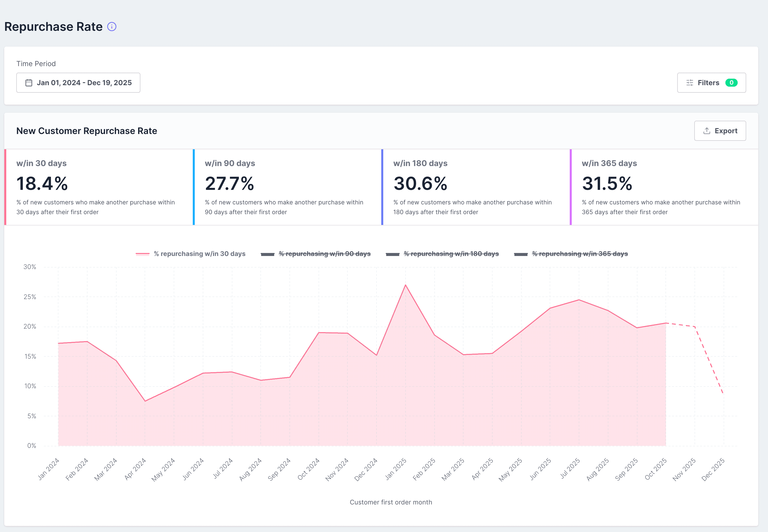
Task: Click the info icon beside Repurchase Rate
Action: click(x=112, y=27)
